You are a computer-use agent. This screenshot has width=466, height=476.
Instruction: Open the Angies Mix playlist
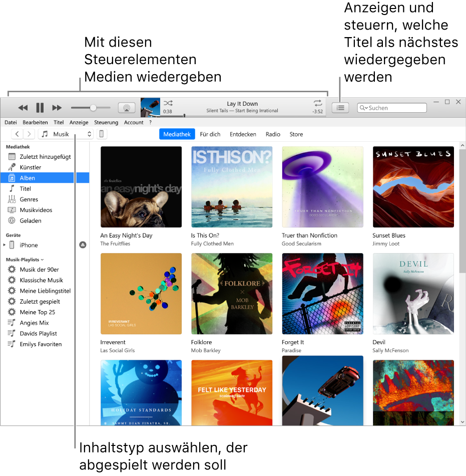point(45,322)
